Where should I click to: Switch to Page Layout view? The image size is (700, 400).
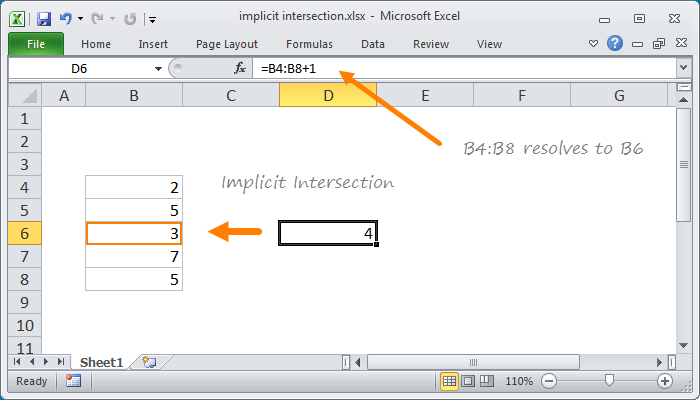(468, 381)
